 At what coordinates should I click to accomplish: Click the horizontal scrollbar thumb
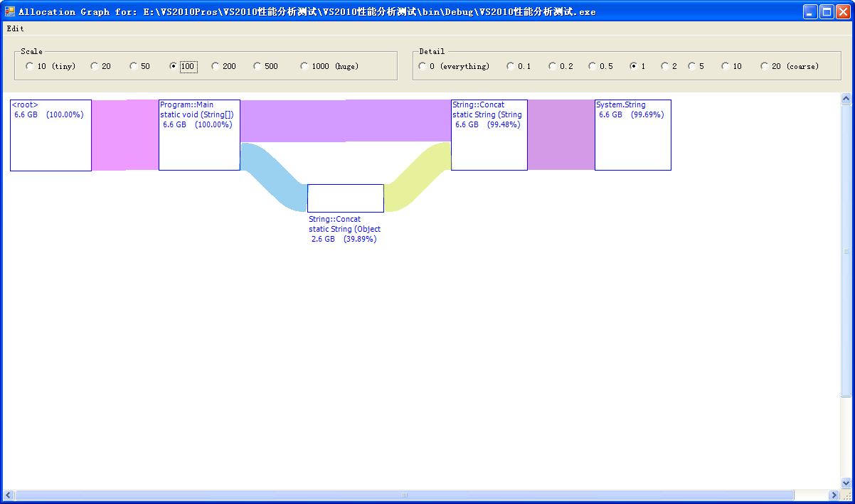[405, 495]
